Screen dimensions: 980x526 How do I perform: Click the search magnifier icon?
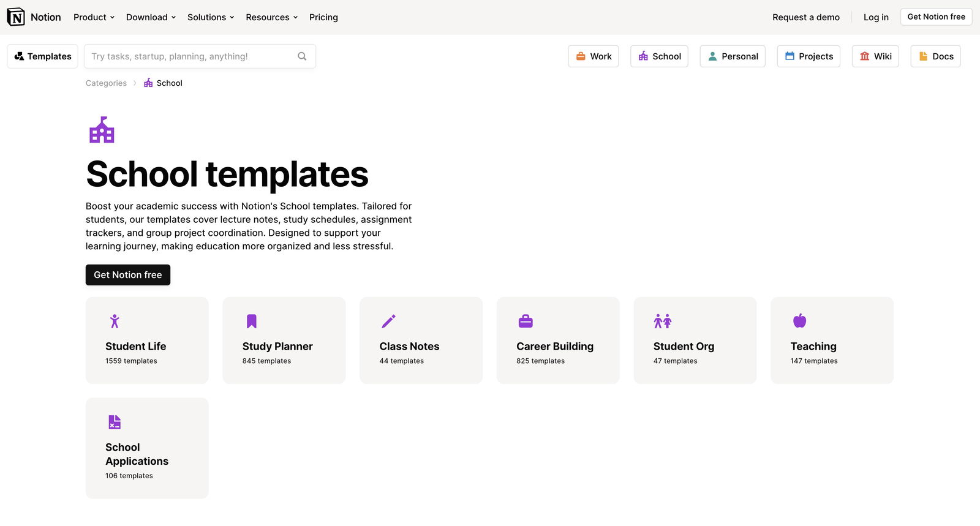point(302,56)
